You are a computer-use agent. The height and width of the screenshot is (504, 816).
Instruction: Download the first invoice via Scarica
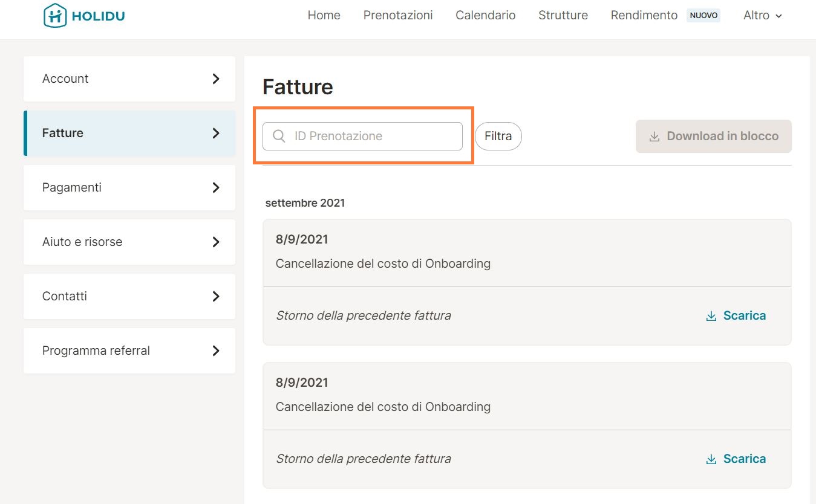pyautogui.click(x=744, y=315)
